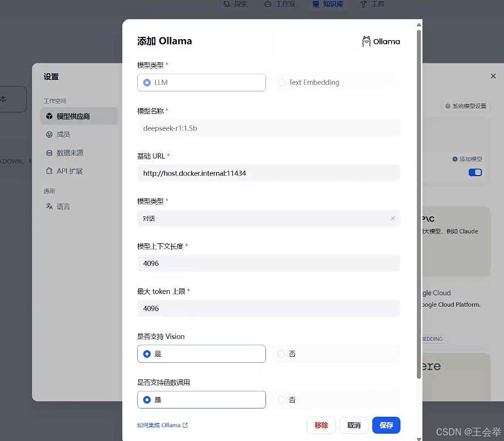
Task: Click the 系统模型设置 gear icon
Action: click(x=448, y=106)
